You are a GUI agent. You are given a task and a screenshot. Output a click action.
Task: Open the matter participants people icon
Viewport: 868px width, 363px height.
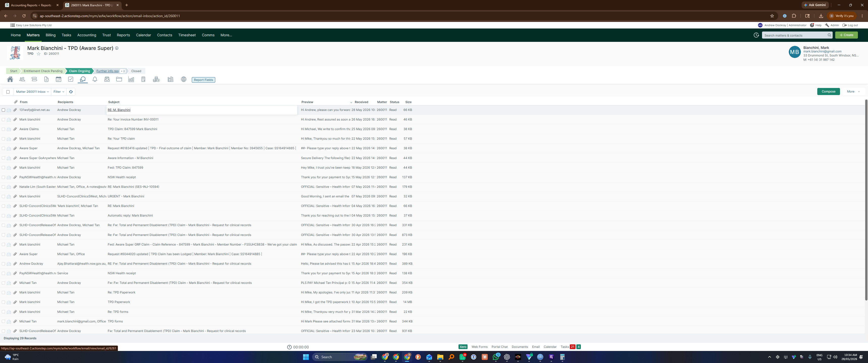tap(22, 79)
